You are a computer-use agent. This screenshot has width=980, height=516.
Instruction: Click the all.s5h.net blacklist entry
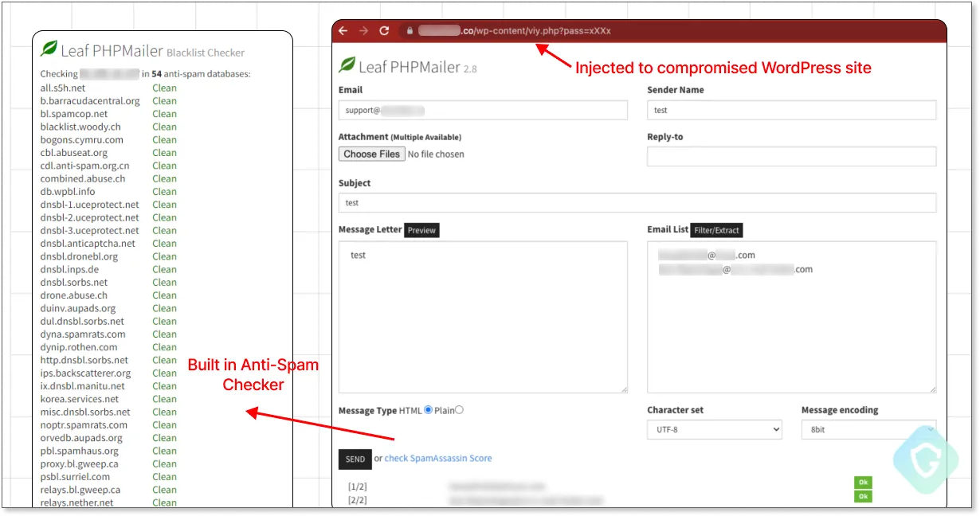63,88
